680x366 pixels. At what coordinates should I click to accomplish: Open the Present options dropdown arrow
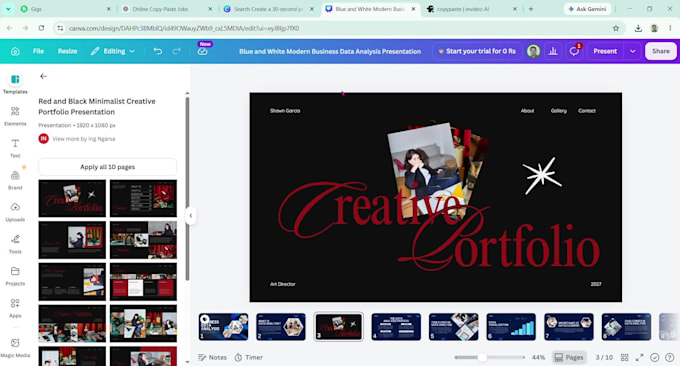click(x=633, y=51)
